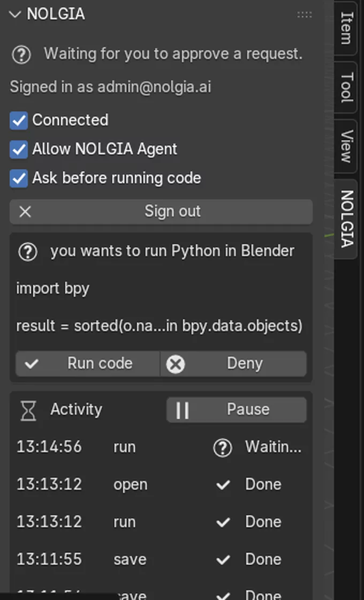Switch to the View sidebar tab
Screen dimensions: 364x600
tap(346, 147)
